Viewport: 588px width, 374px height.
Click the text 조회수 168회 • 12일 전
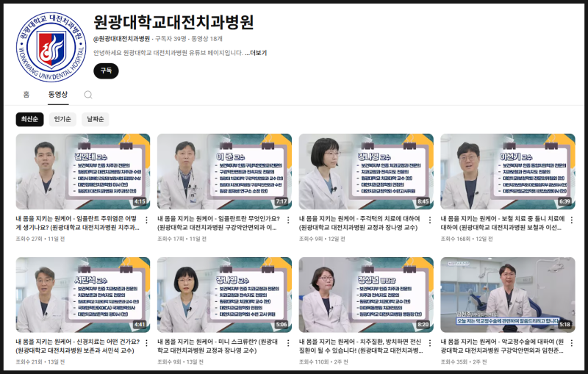467,239
